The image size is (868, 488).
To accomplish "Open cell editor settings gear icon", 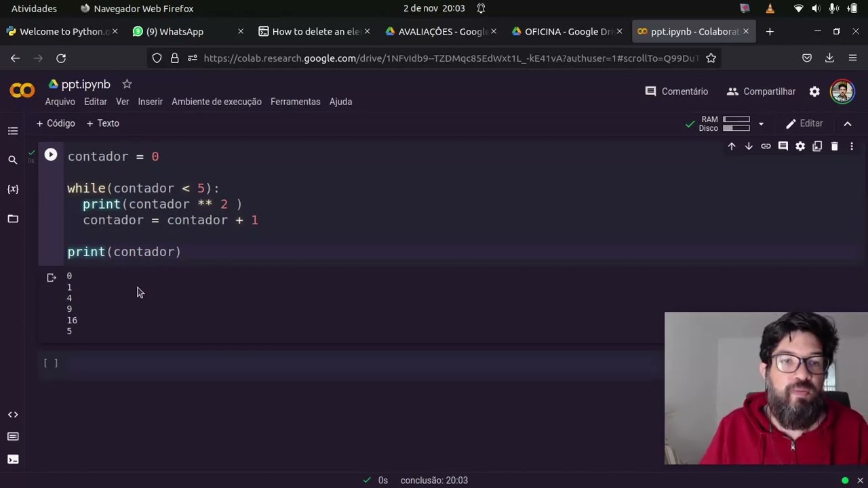I will tap(800, 146).
